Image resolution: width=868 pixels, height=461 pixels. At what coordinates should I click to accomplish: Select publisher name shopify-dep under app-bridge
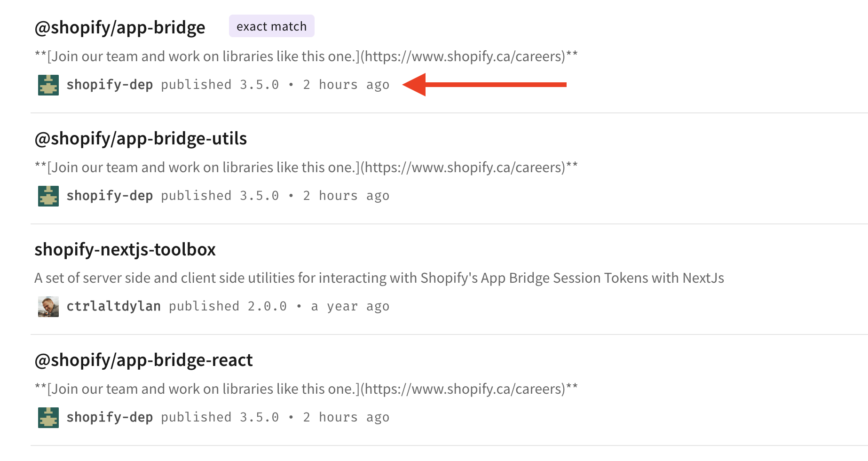click(110, 85)
